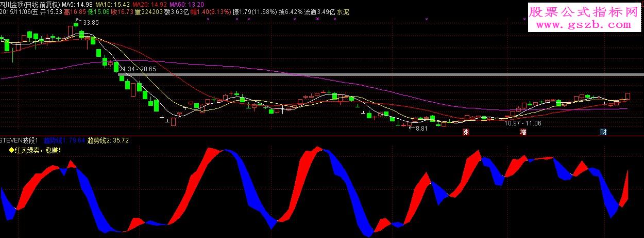Click the blue 趋势线1: 79.64 value
Viewport: 644px width, 238px height.
tap(64, 140)
